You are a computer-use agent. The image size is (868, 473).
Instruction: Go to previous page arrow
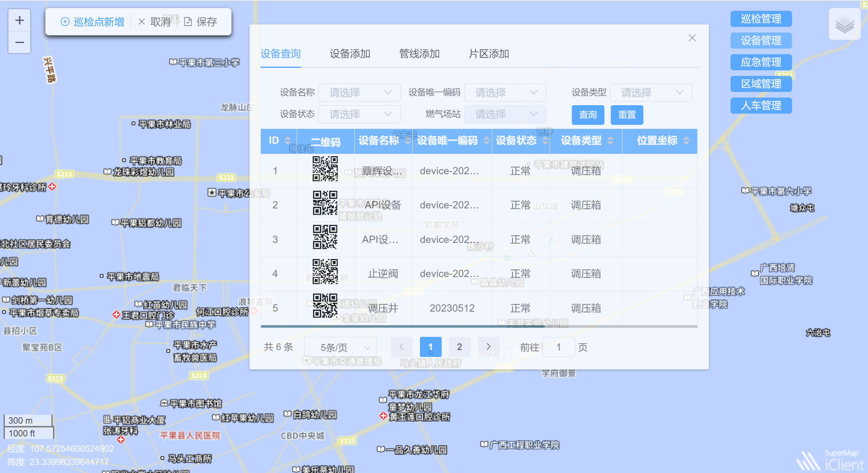(x=401, y=347)
